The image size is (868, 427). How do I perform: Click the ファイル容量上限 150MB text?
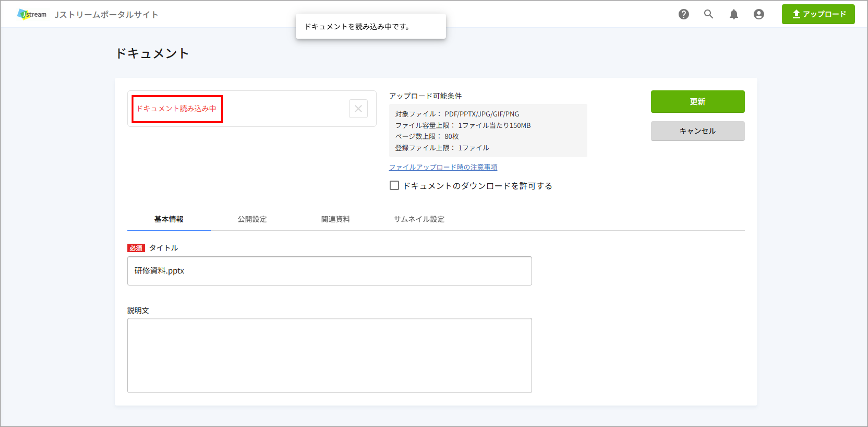(x=463, y=125)
